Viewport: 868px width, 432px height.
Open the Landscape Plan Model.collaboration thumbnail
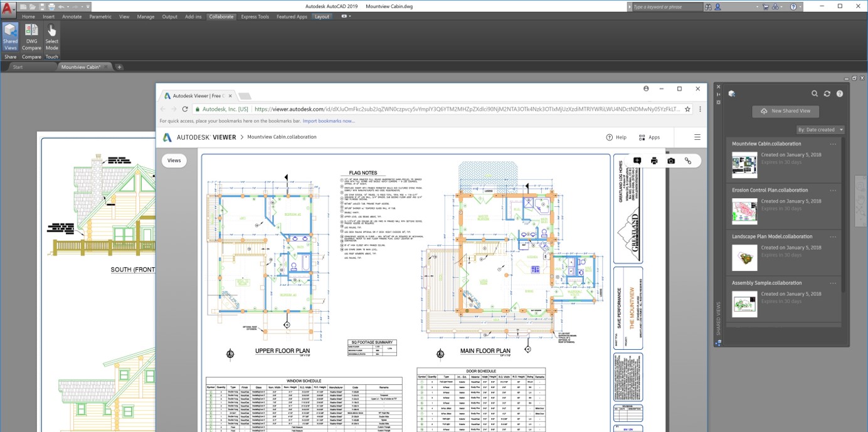744,258
